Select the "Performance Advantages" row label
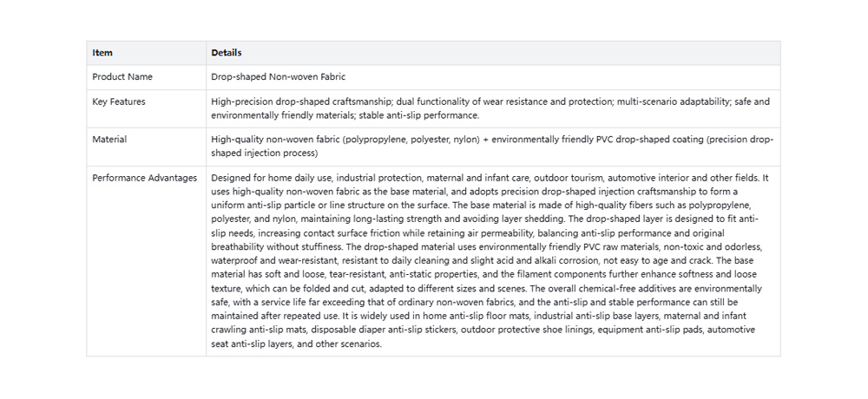Image resolution: width=868 pixels, height=399 pixels. [144, 178]
